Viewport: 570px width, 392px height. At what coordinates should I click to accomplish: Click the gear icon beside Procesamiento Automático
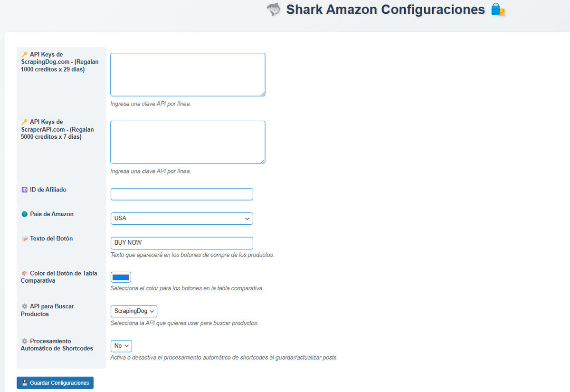click(25, 341)
